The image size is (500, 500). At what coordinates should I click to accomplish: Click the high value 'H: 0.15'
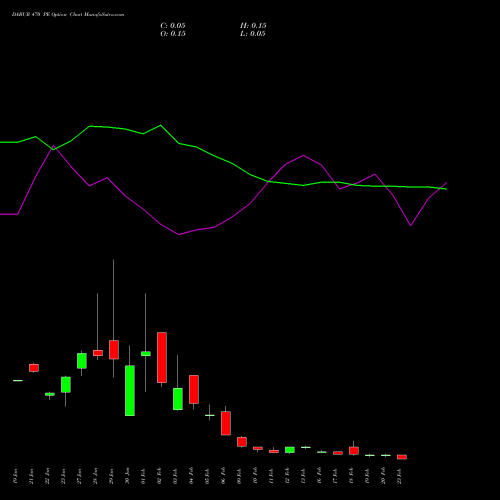(253, 26)
